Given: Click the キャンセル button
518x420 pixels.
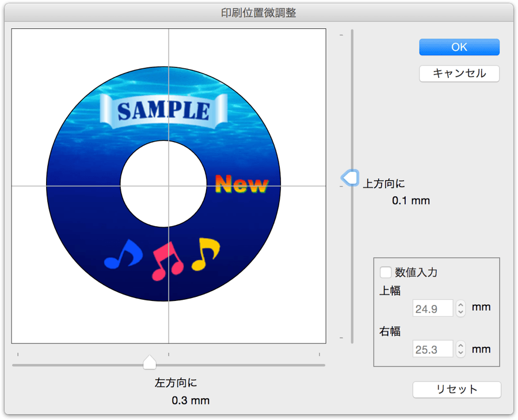Looking at the screenshot, I should click(x=459, y=73).
